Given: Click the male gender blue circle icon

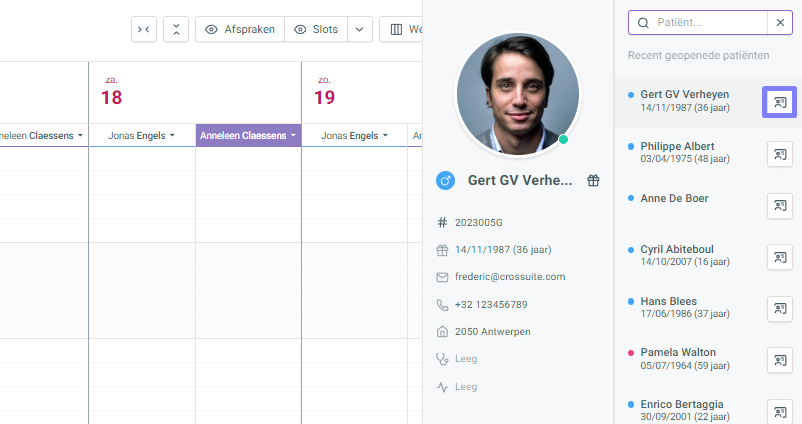Looking at the screenshot, I should [x=445, y=181].
